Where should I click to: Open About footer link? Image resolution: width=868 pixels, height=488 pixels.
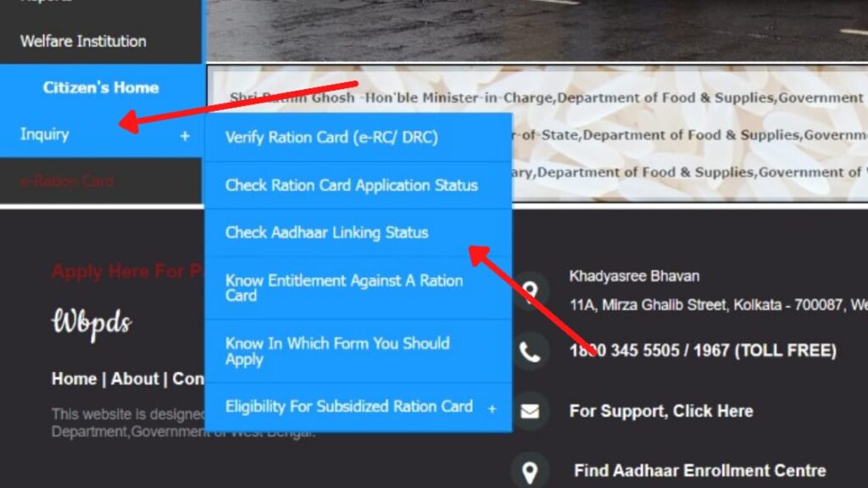point(135,379)
